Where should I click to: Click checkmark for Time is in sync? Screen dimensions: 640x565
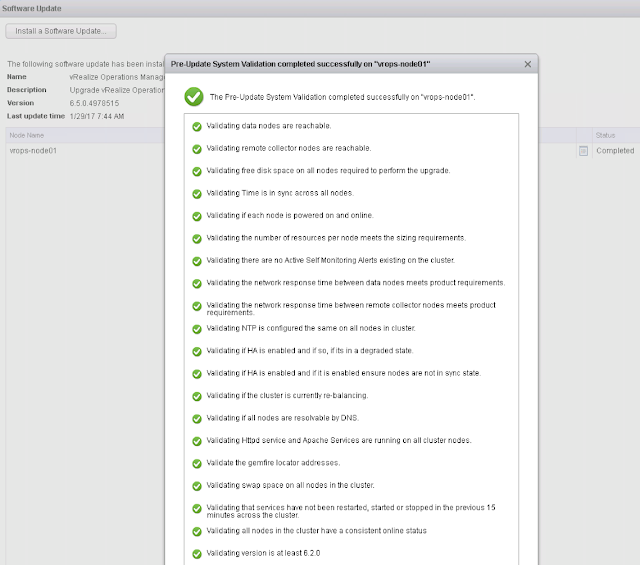(x=197, y=194)
